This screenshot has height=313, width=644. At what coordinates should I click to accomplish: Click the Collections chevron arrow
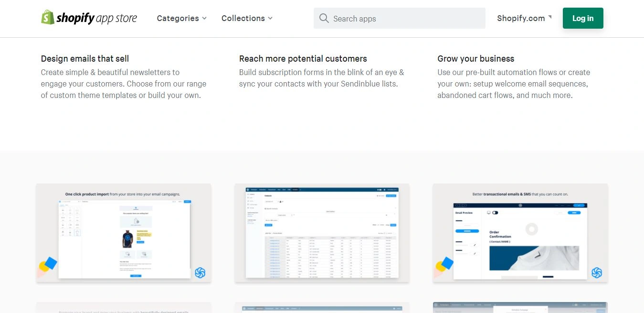pyautogui.click(x=270, y=18)
